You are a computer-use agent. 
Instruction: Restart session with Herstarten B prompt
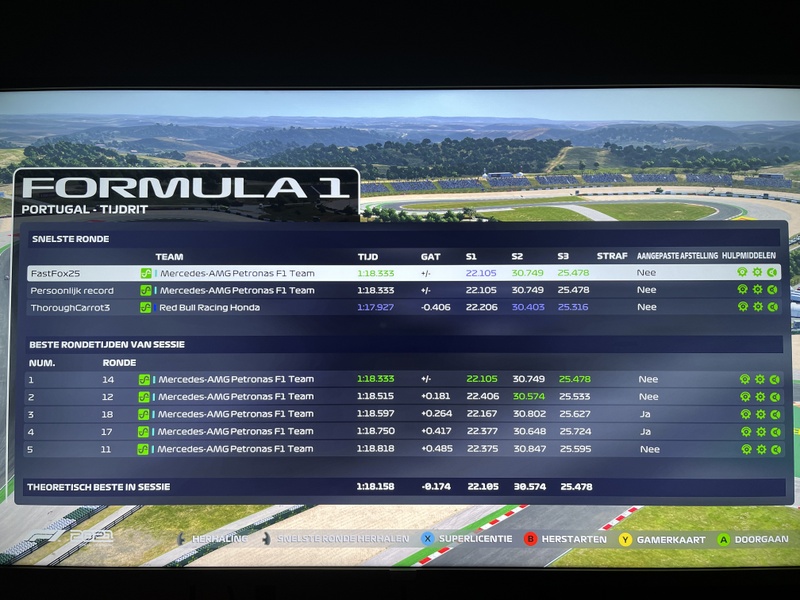click(565, 539)
